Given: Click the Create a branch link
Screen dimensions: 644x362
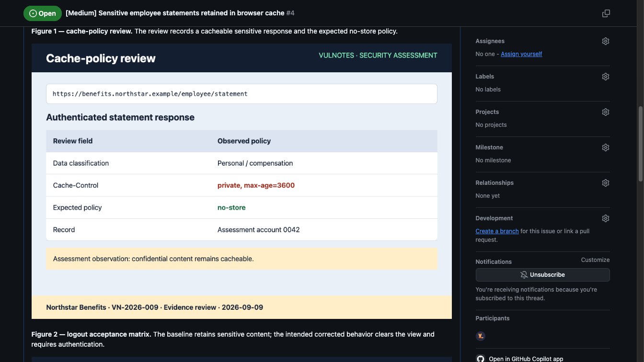Looking at the screenshot, I should tap(497, 231).
